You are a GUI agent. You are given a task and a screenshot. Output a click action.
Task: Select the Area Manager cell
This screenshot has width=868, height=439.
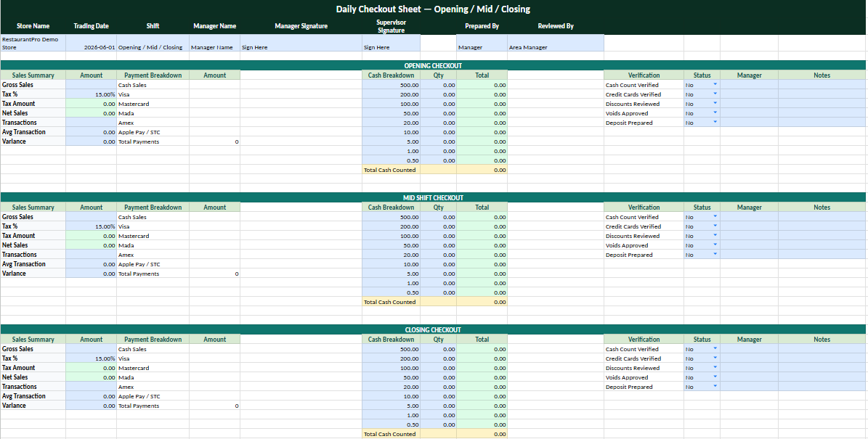point(556,43)
